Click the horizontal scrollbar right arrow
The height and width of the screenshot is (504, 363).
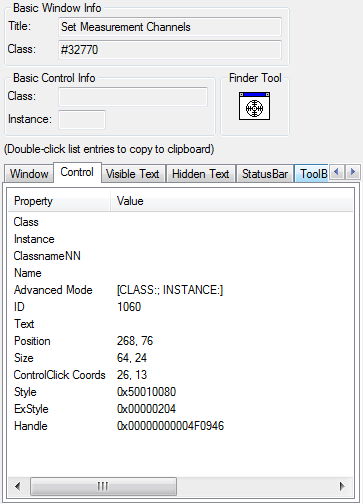click(x=342, y=486)
